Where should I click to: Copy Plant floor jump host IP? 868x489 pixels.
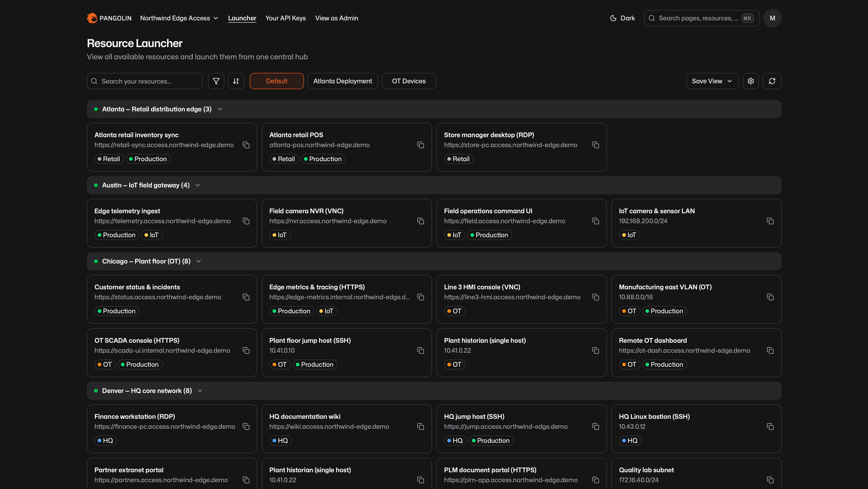[420, 350]
